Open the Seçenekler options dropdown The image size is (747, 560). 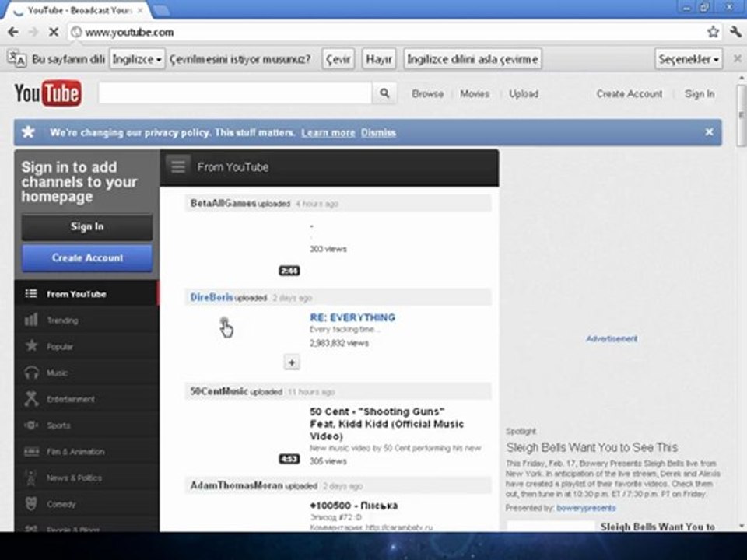click(x=689, y=59)
